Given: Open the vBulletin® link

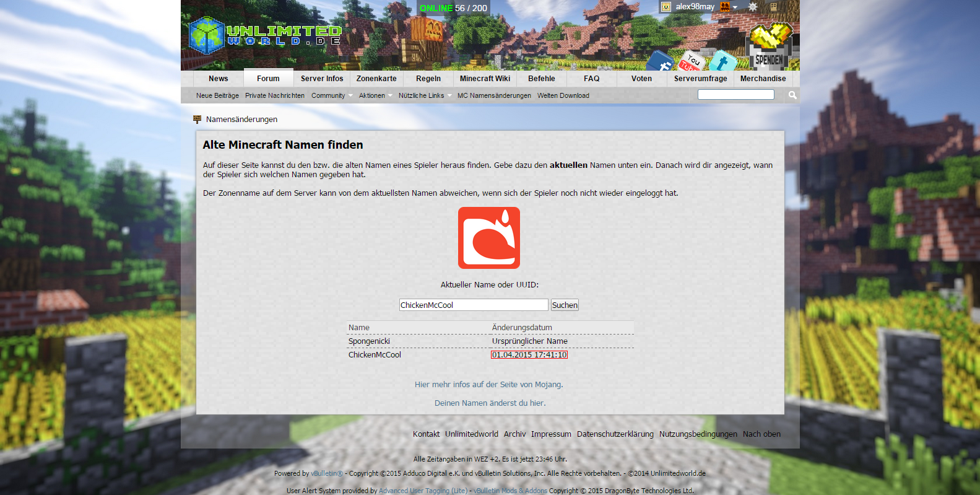Looking at the screenshot, I should (327, 473).
